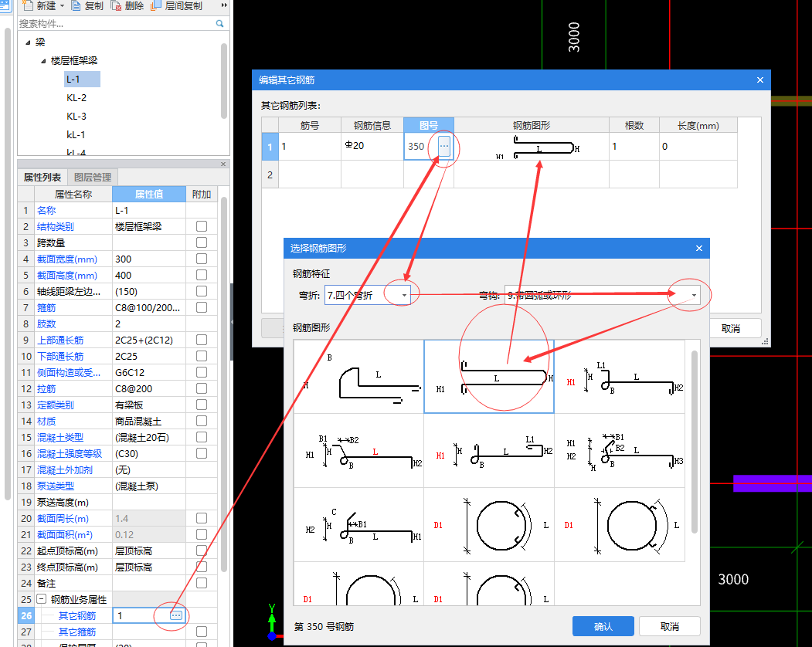812x647 pixels.
Task: Close the 选择钢筋图形 dialog
Action: tap(699, 248)
